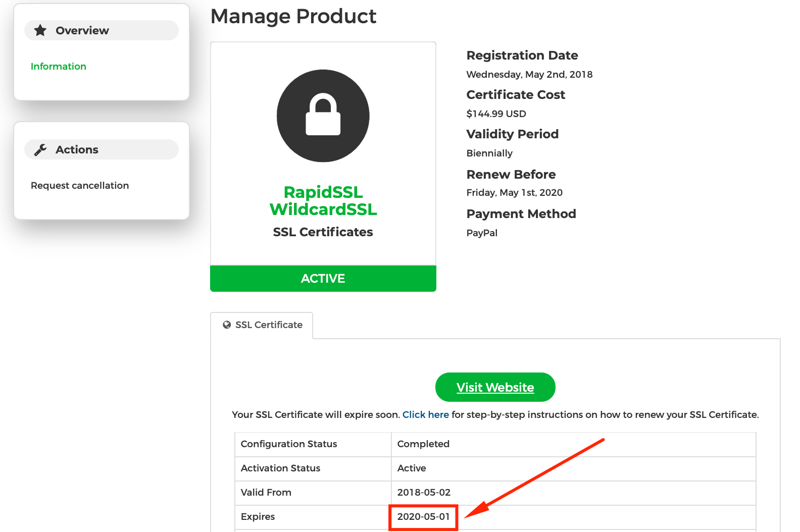Switch to the SSL Certificate tab
This screenshot has width=800, height=532.
click(262, 325)
